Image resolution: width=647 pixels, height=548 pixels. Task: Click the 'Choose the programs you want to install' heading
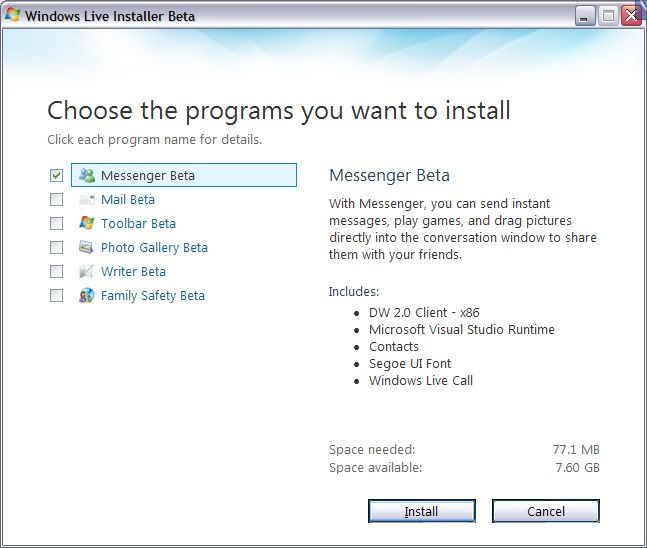click(279, 111)
